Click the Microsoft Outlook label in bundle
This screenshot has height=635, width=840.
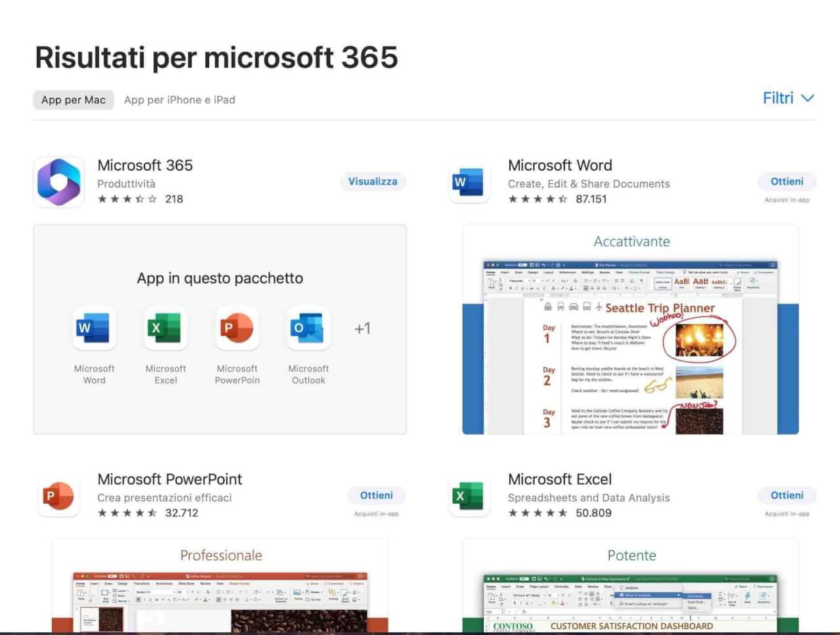308,374
